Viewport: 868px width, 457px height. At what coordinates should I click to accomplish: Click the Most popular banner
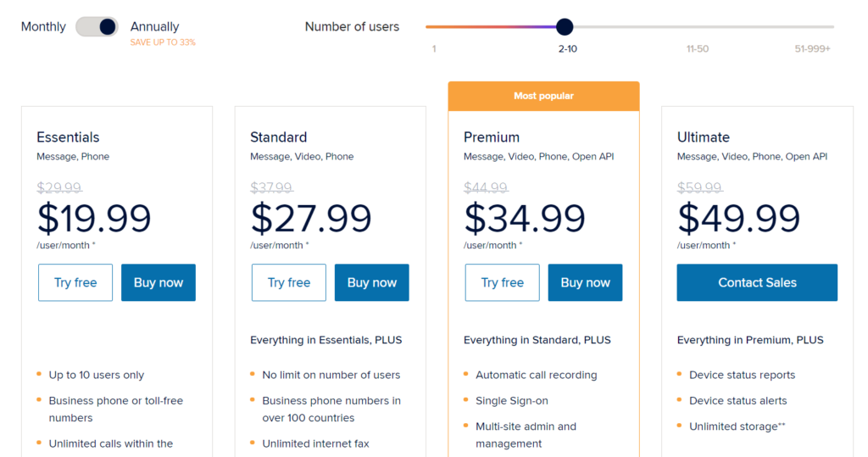click(543, 96)
